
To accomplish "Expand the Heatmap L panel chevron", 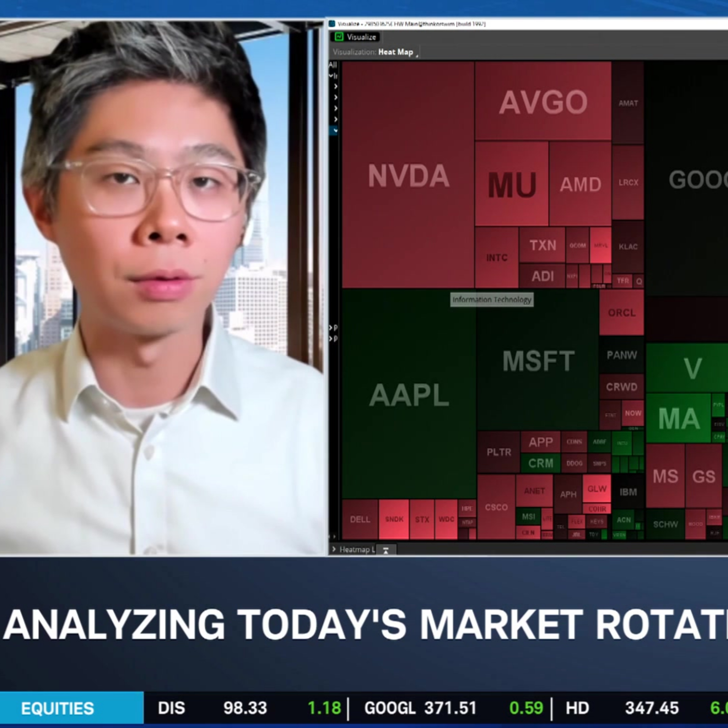I will pyautogui.click(x=334, y=549).
